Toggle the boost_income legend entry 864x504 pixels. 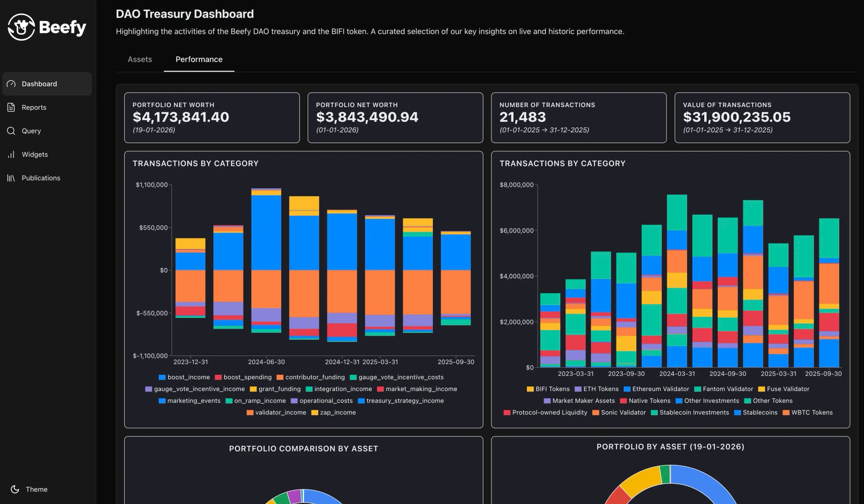(185, 377)
